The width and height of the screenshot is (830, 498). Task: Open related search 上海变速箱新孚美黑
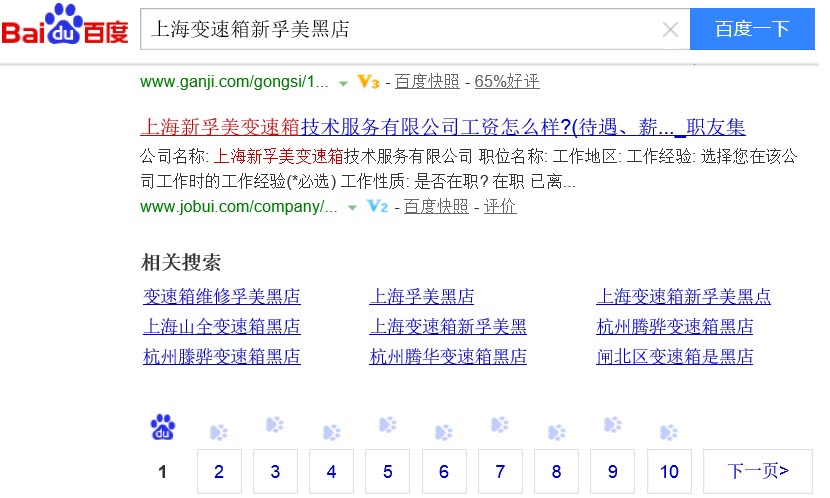pos(448,327)
